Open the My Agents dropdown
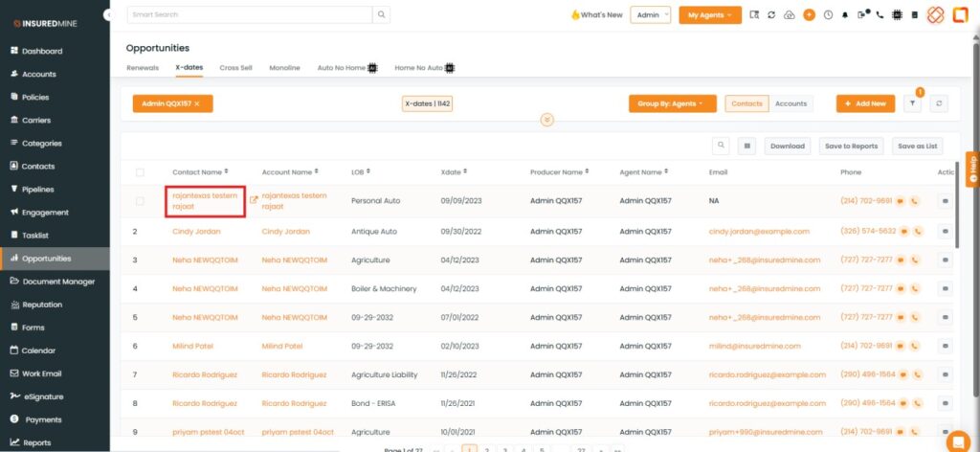 tap(709, 15)
